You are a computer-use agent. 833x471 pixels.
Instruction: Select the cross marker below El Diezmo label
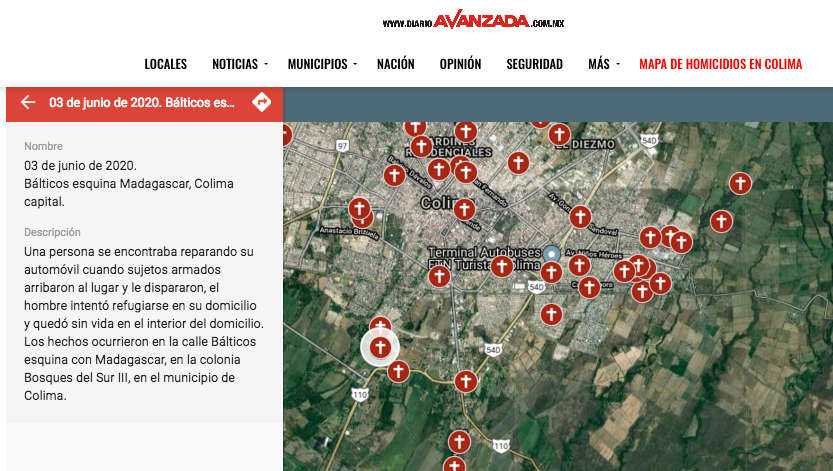pos(518,162)
